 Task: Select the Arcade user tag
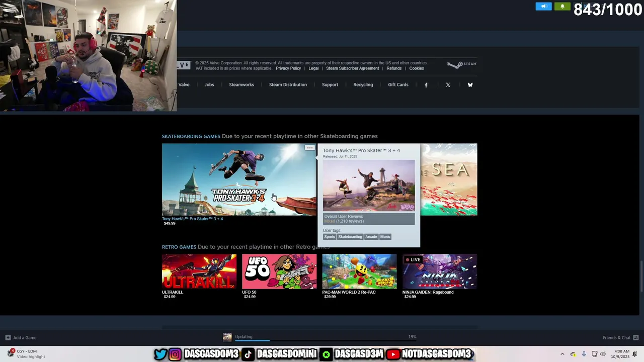point(371,237)
